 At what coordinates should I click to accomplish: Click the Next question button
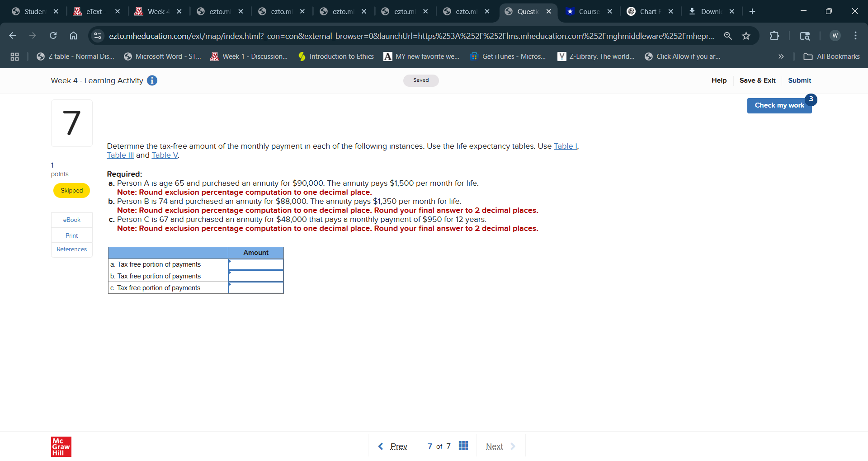click(x=500, y=447)
